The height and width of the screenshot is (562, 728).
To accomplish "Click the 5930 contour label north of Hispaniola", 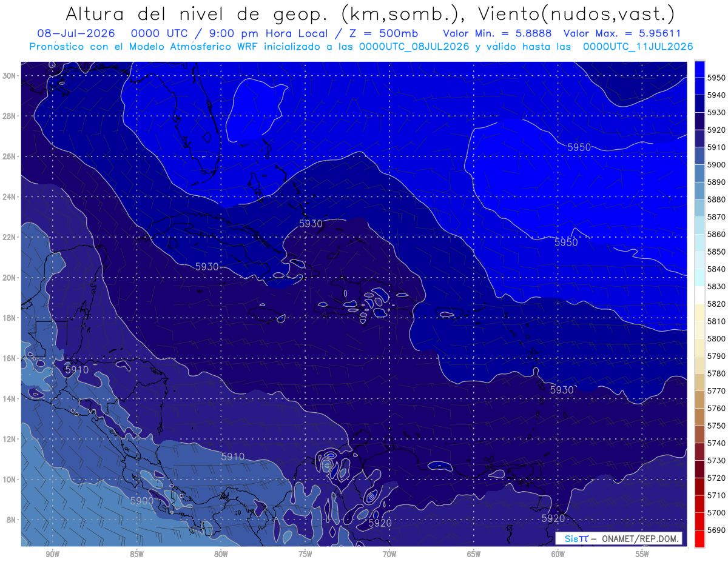I will click(311, 224).
